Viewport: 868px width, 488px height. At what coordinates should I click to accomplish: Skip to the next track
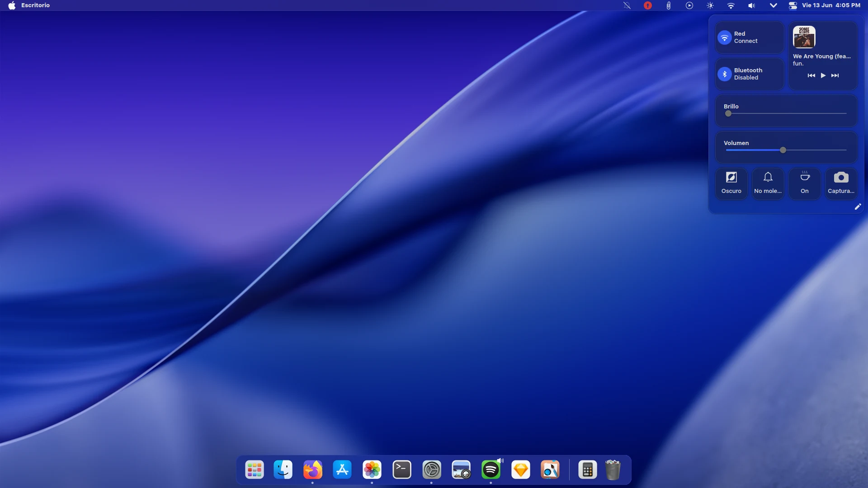point(835,75)
